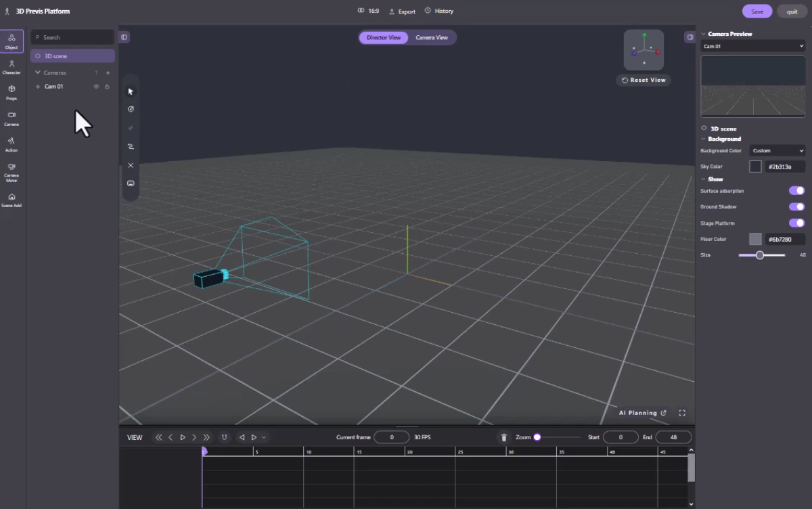Step back one frame
Image resolution: width=812 pixels, height=509 pixels.
(171, 437)
